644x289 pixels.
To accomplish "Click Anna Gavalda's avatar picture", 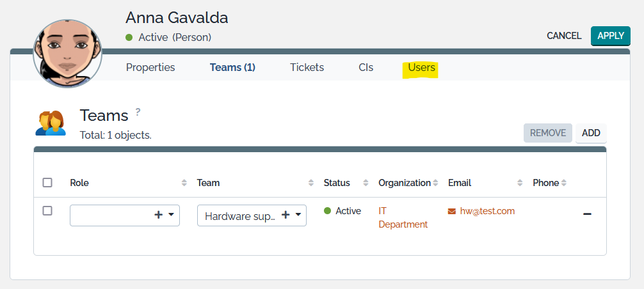I will pos(67,53).
